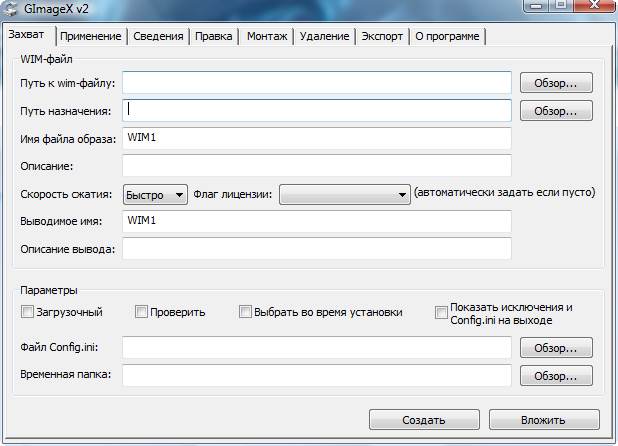Expand the Флаг лицензии dropdown

pyautogui.click(x=345, y=195)
